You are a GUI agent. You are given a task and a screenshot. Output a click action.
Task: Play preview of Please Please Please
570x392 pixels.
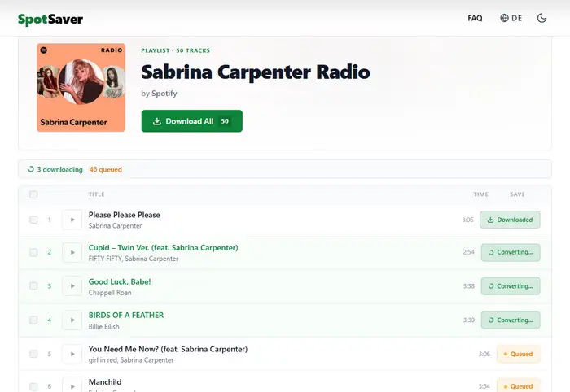pyautogui.click(x=72, y=220)
